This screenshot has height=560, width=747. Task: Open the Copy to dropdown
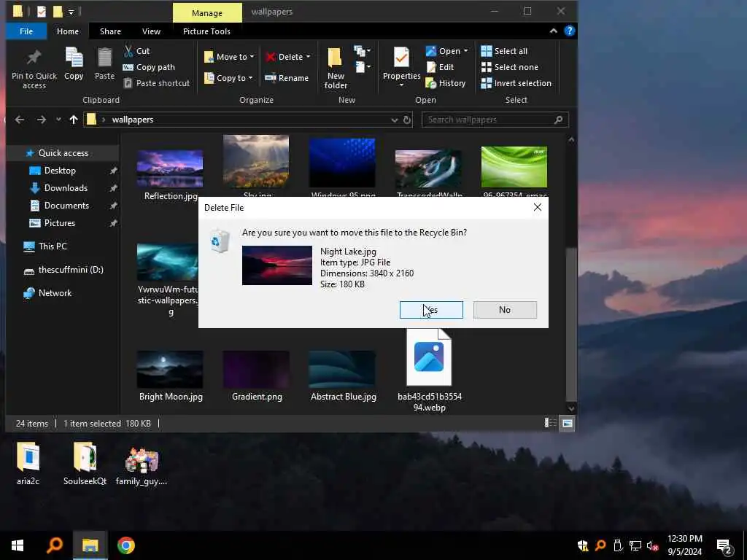[228, 78]
